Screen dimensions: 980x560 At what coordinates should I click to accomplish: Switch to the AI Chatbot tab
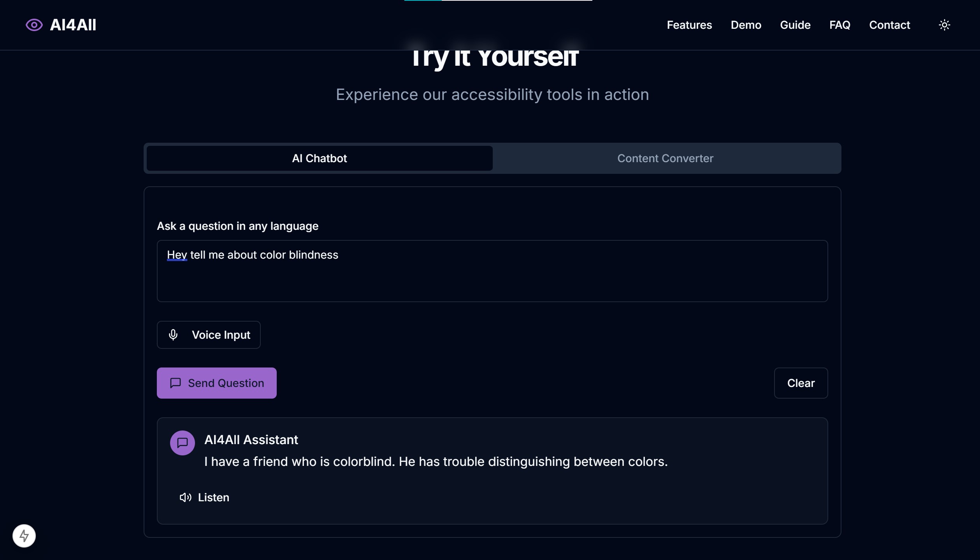click(319, 158)
